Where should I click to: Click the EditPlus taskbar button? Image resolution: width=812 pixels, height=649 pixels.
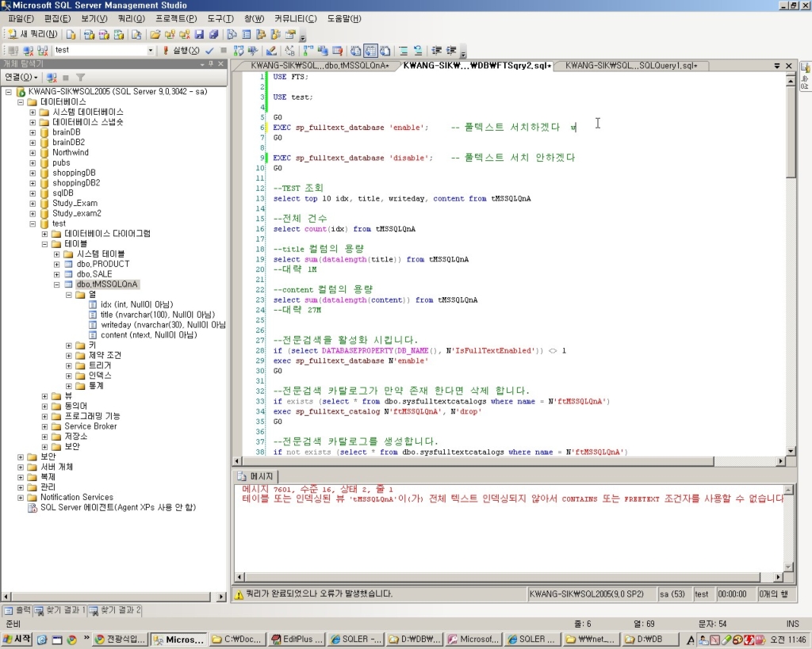pyautogui.click(x=297, y=639)
